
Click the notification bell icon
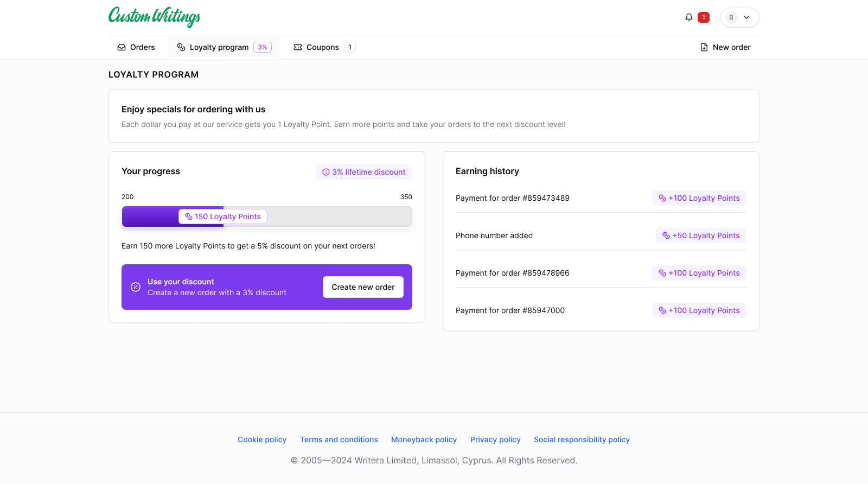tap(688, 17)
